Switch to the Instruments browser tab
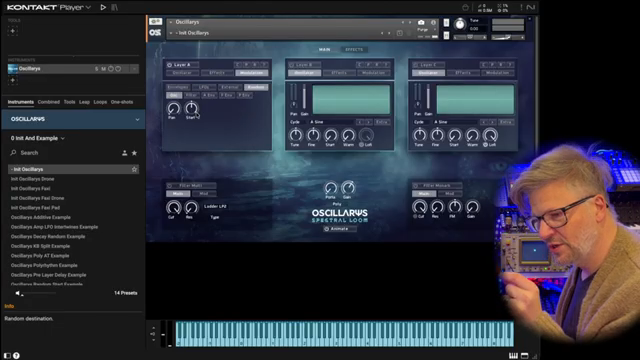This screenshot has height=360, width=640. (x=20, y=102)
